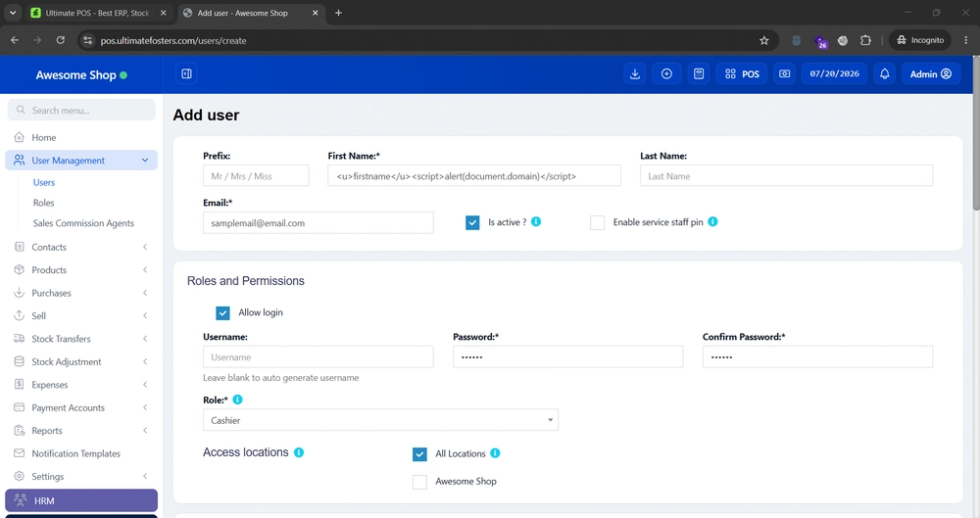The image size is (980, 518).
Task: Open the Admin user menu
Action: click(x=930, y=73)
